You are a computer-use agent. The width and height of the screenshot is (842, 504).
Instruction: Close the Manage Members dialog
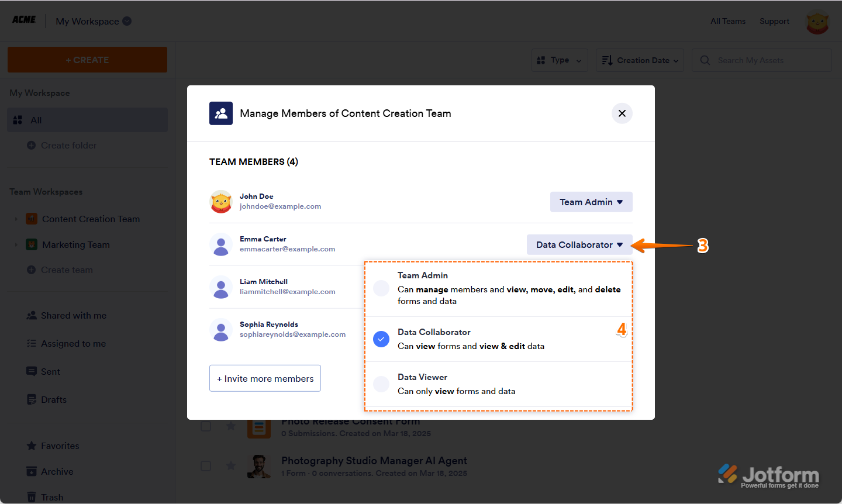pos(622,113)
